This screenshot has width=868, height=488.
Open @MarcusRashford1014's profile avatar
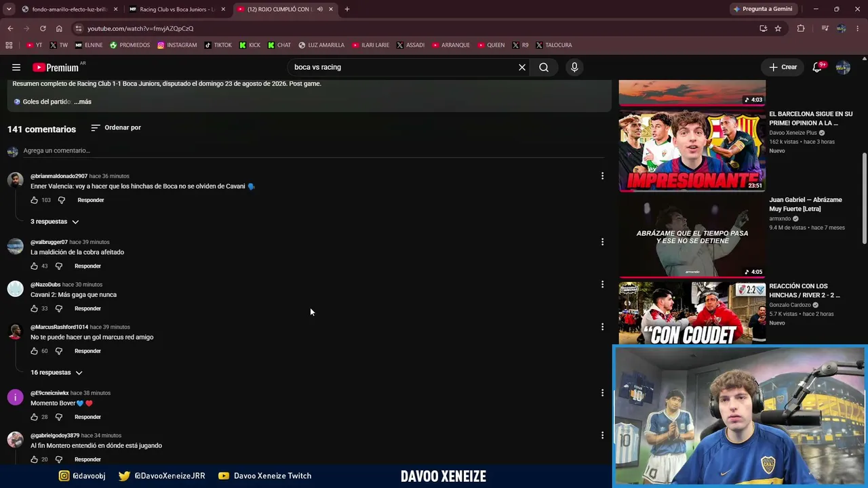(15, 331)
